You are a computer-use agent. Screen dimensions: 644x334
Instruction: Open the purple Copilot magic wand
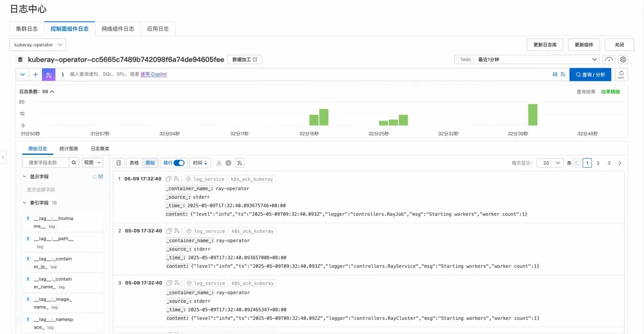coord(49,74)
